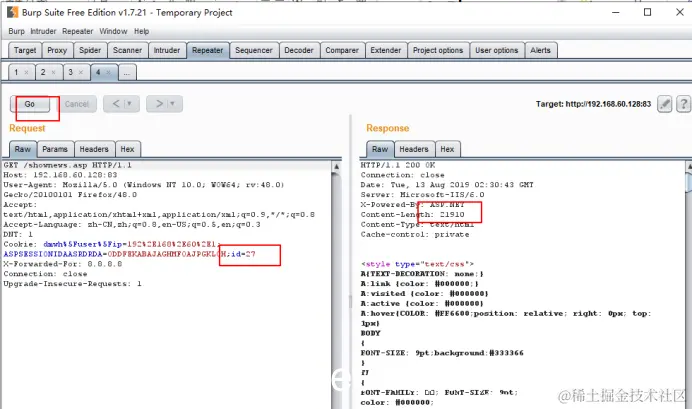The height and width of the screenshot is (409, 692).
Task: Switch to the Comparer tab
Action: pos(342,50)
